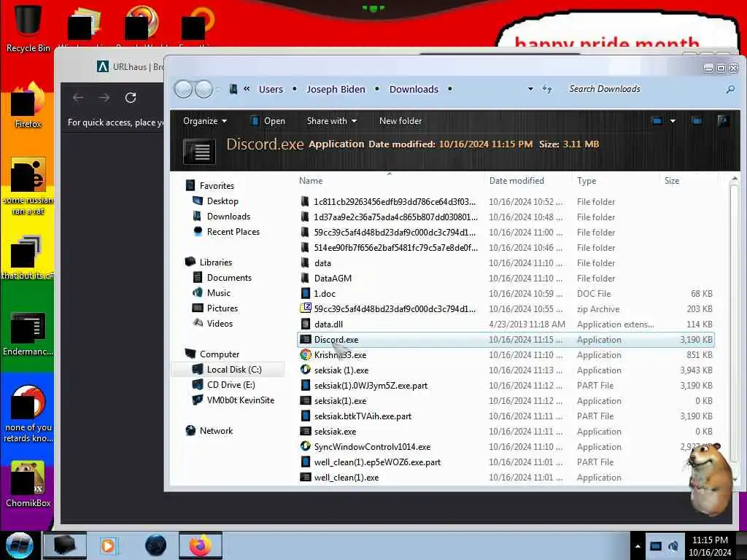Click the New folder button
747x560 pixels.
point(400,121)
